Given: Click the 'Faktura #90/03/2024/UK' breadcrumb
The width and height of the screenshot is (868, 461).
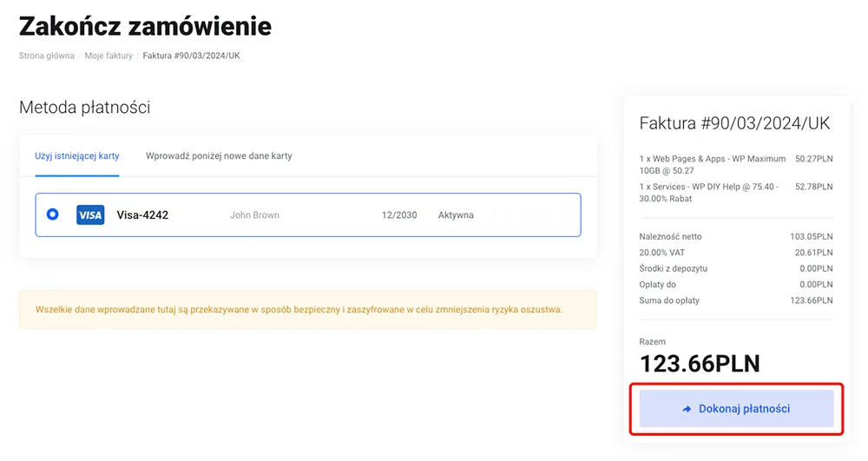Looking at the screenshot, I should pos(192,56).
